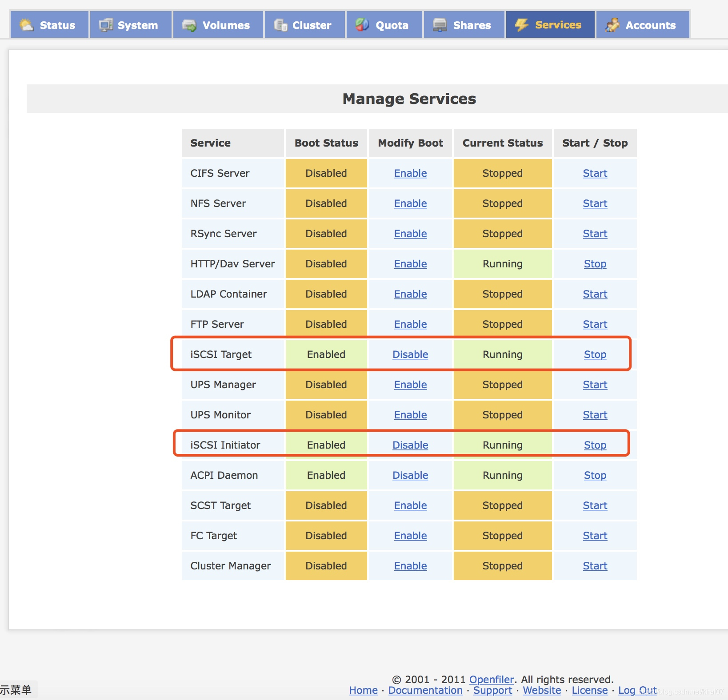Click the Cluster tab server icon
Viewport: 728px width, 700px height.
point(280,25)
